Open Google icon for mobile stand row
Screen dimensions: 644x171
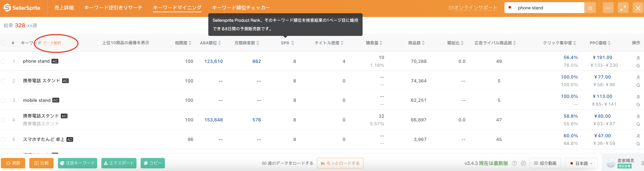[x=638, y=104]
